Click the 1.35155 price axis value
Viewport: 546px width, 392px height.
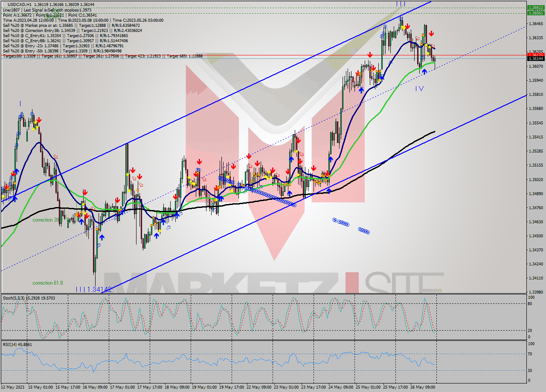[535, 165]
